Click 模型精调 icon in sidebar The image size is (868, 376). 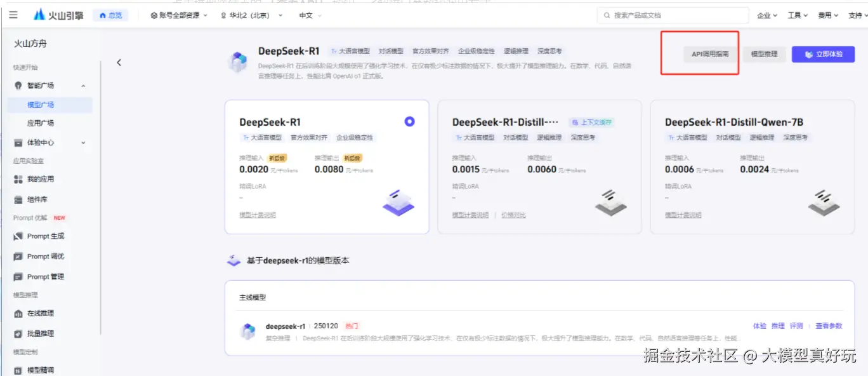(x=18, y=370)
